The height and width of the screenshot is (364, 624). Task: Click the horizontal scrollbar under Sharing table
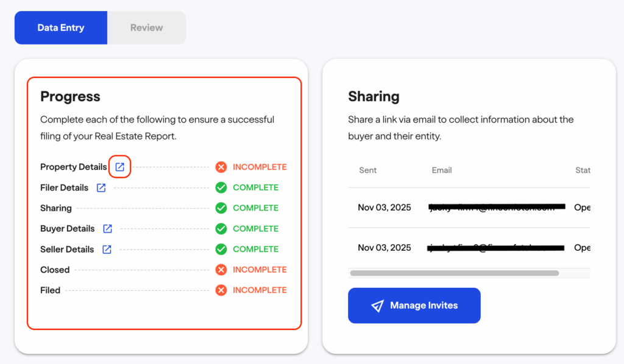[454, 273]
